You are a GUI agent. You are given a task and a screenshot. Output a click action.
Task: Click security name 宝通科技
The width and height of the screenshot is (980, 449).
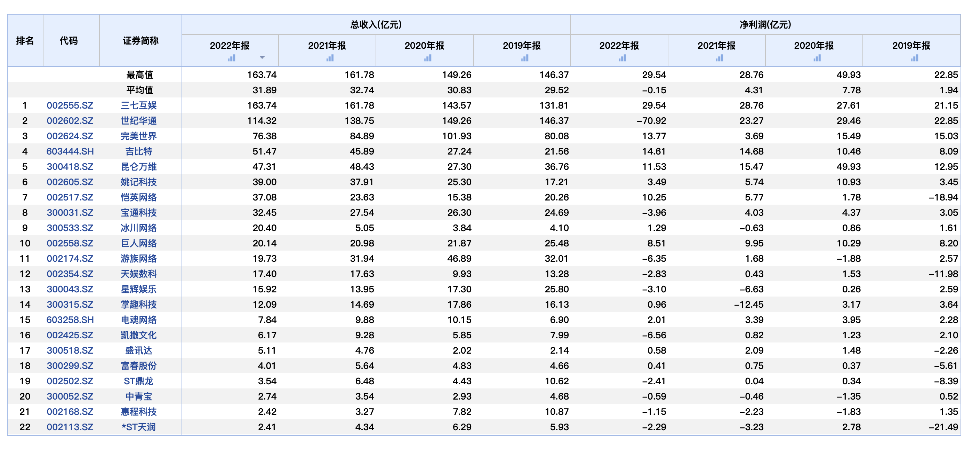[139, 213]
